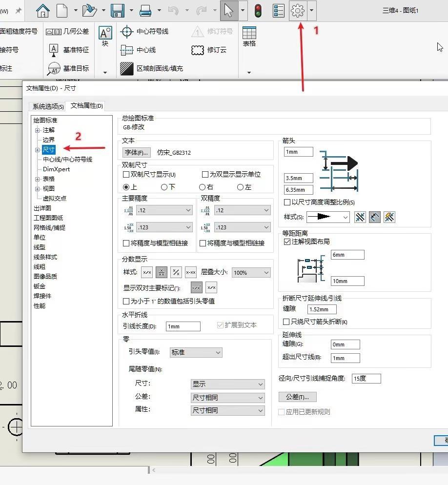This screenshot has width=448, height=485.
Task: Click 中心线 centerline tool
Action: (x=138, y=50)
